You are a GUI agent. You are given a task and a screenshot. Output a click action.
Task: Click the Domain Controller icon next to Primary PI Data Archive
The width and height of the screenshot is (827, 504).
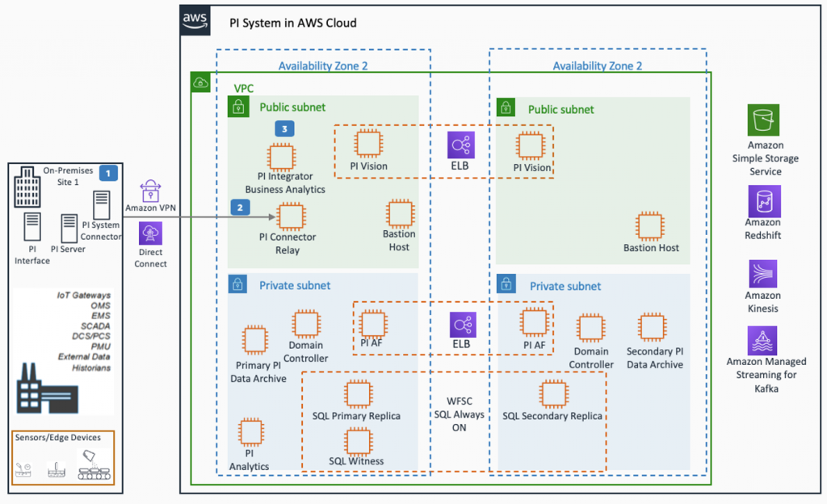(x=306, y=324)
